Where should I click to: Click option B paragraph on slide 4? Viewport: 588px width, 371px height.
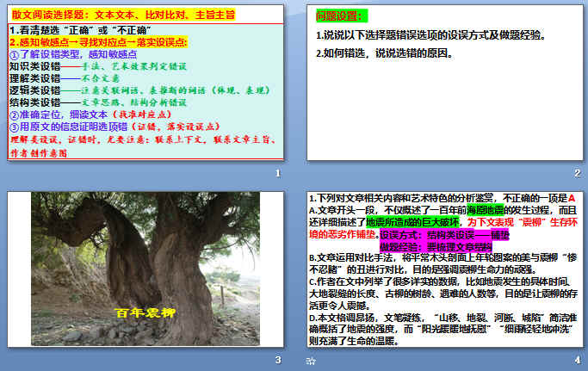[441, 263]
